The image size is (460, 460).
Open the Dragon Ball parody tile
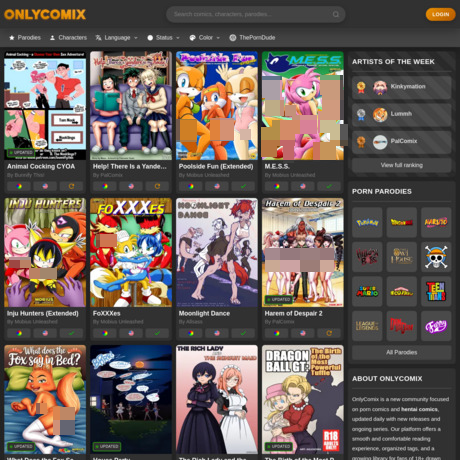coord(402,222)
